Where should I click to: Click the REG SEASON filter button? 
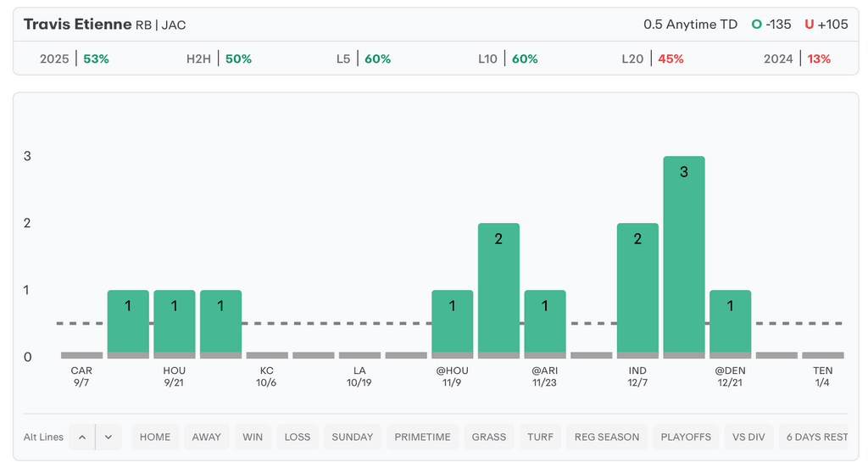pos(607,437)
